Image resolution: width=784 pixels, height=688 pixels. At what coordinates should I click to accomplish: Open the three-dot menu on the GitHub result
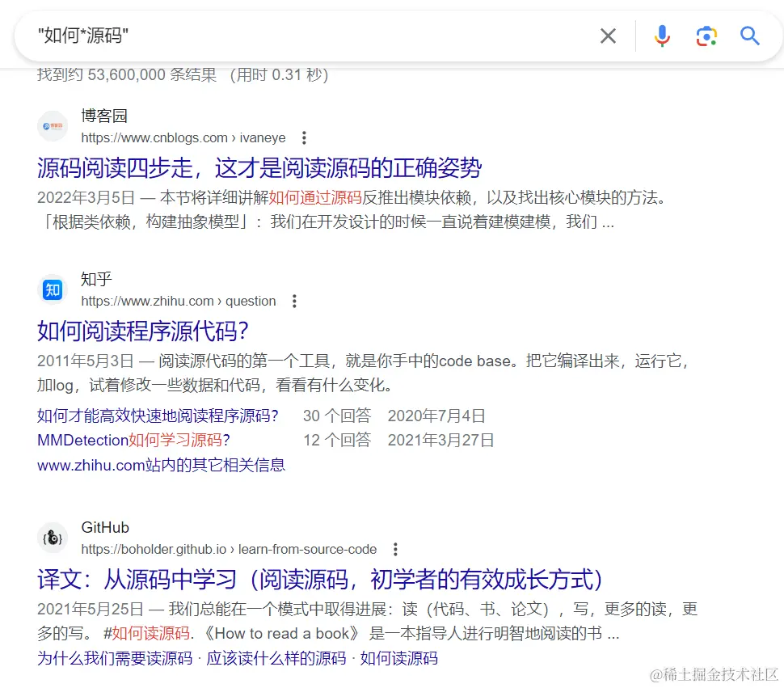tap(395, 548)
